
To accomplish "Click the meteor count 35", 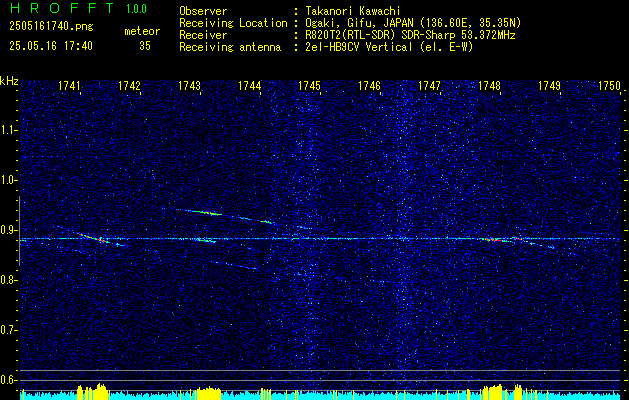I will click(145, 46).
